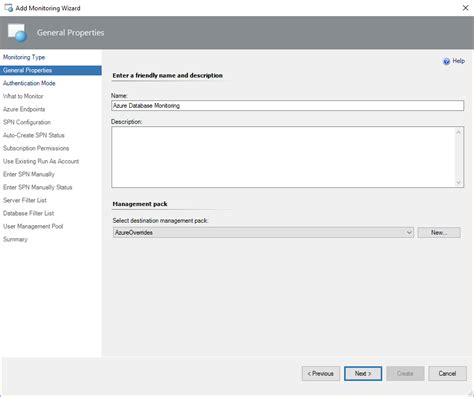Image resolution: width=474 pixels, height=397 pixels.
Task: Close the Add Monitoring Wizard window
Action: 465,8
